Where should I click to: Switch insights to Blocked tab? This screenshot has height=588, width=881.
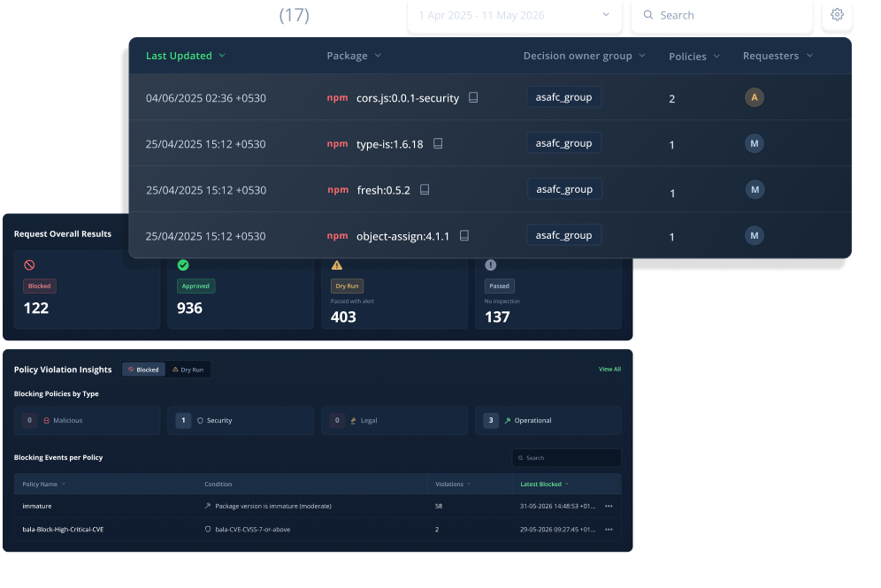[x=143, y=370]
